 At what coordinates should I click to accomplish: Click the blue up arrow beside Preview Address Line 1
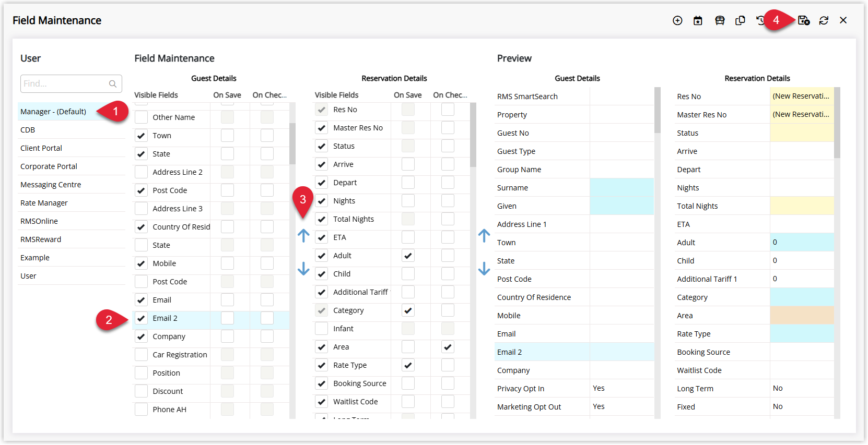click(484, 236)
